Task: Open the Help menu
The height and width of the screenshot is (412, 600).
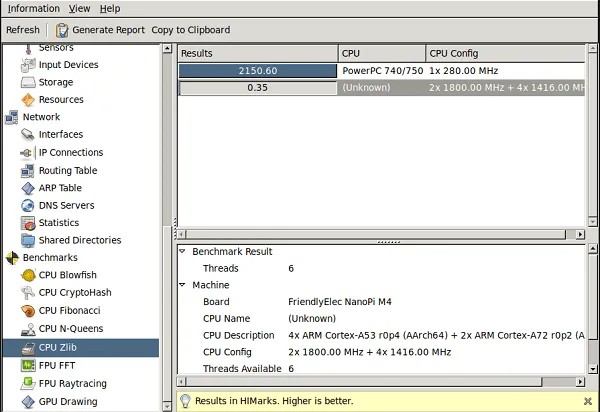Action: coord(110,8)
